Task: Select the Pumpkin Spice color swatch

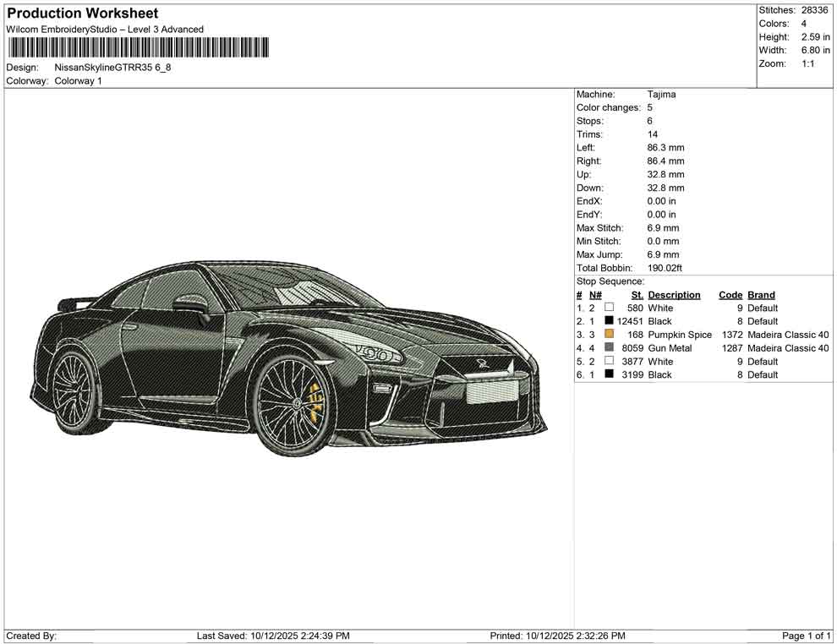Action: 609,335
